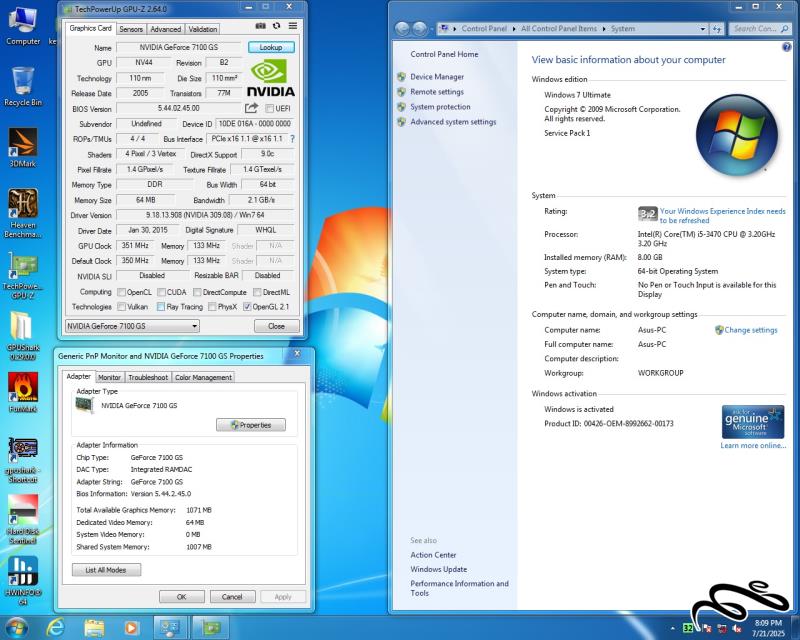Click the Search Control Panel field
The image size is (800, 640).
(x=760, y=29)
